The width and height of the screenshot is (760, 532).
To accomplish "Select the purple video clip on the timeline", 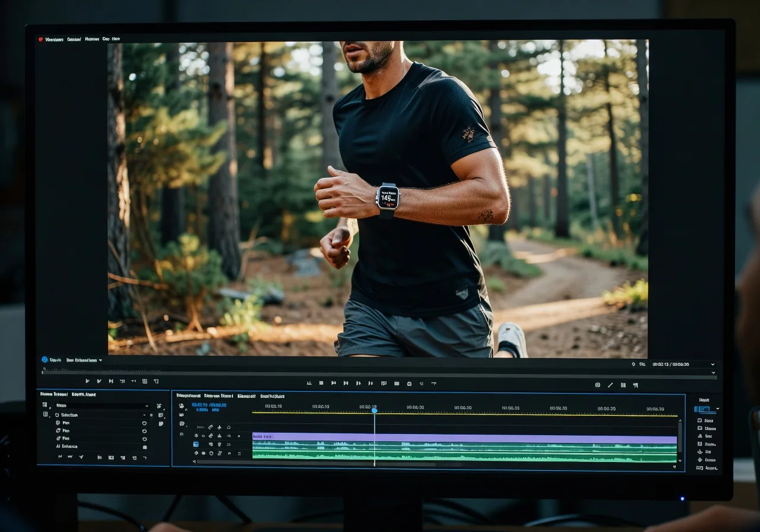I will tap(463, 438).
